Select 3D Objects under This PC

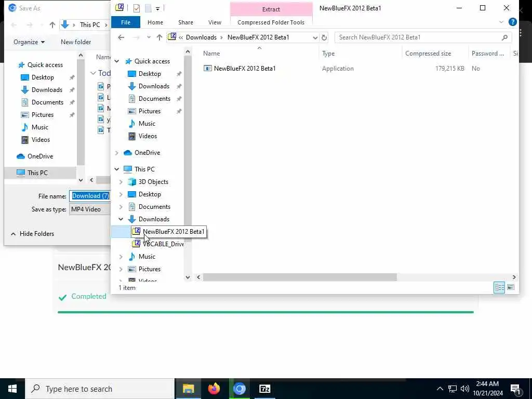[x=153, y=182]
